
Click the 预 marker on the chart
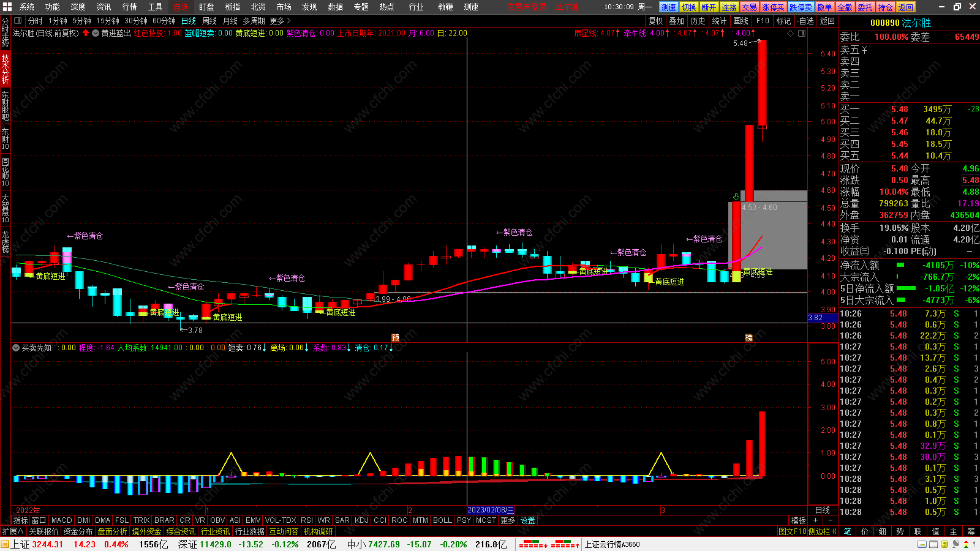(395, 337)
